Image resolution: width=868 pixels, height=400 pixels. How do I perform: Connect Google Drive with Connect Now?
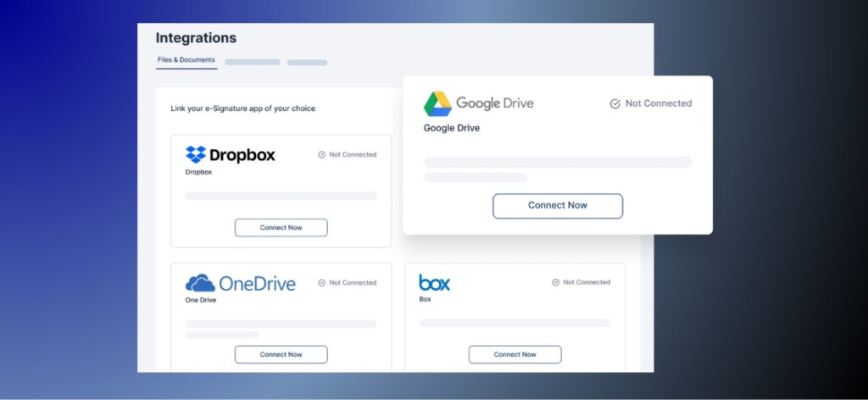[557, 206]
